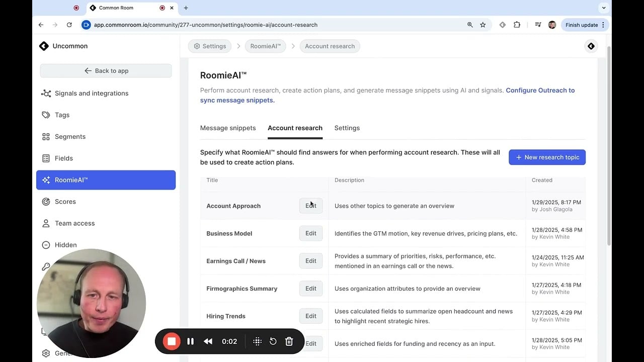The width and height of the screenshot is (644, 362).
Task: Open the browser Extensions puzzle icon
Action: click(517, 25)
